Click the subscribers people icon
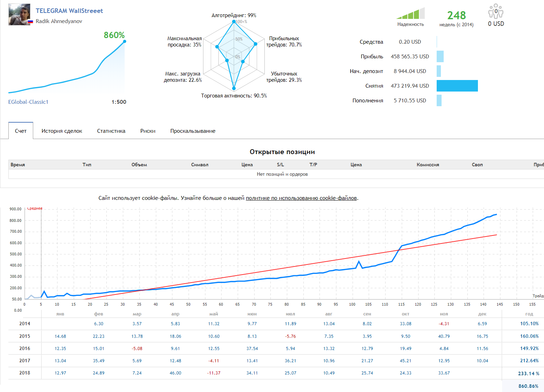544x392 pixels. 496,11
